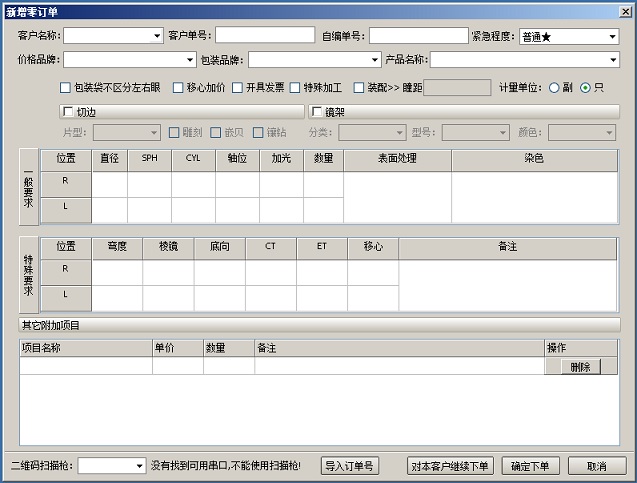Click the 一般要求 side tab
Viewport: 637px width, 483px height.
(x=28, y=187)
